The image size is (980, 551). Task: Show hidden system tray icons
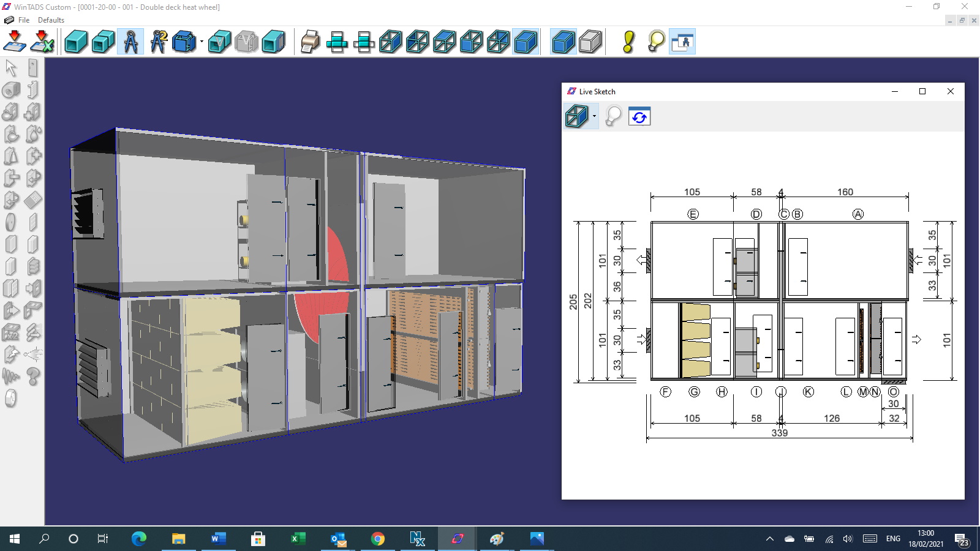click(770, 539)
